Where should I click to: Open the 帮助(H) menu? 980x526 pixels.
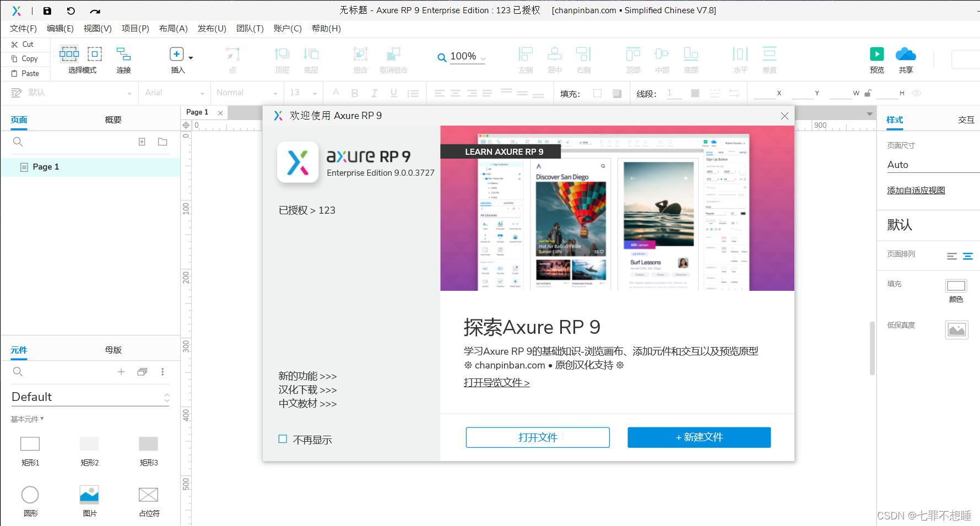point(326,29)
